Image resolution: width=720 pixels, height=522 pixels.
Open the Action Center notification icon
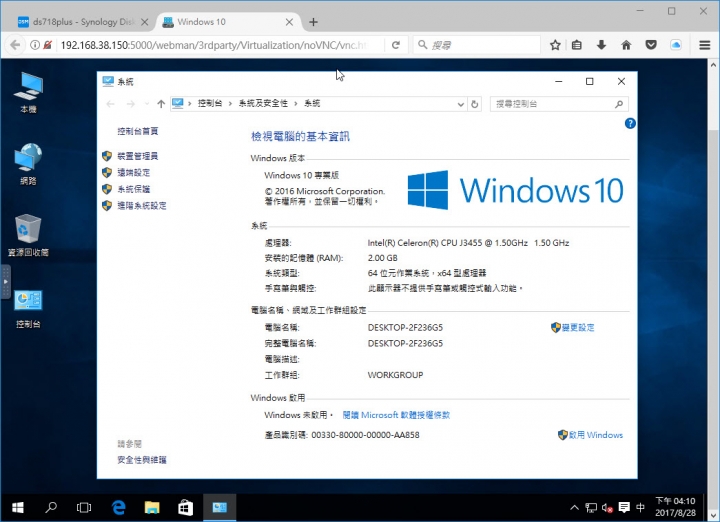point(624,507)
